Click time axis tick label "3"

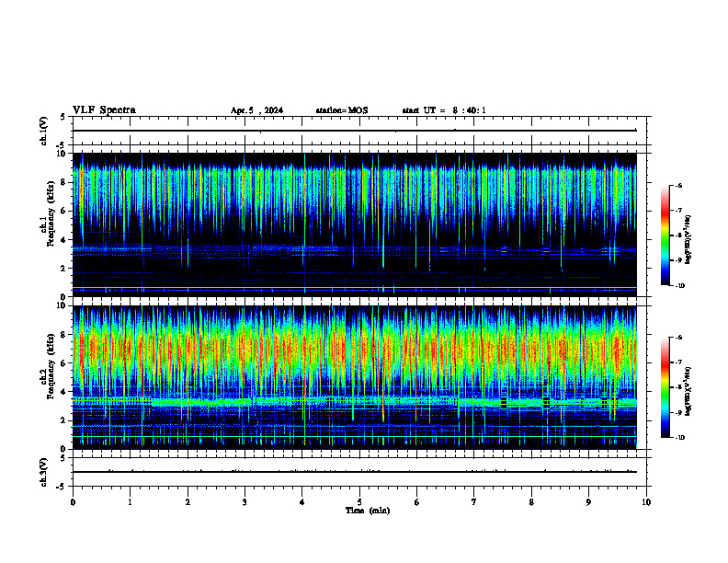coord(245,502)
